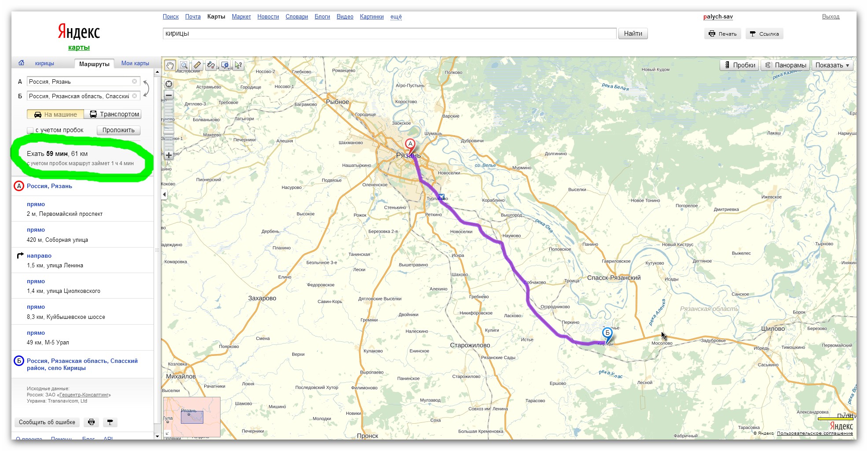Expand the 'ещё' more services link
The image size is (868, 451).
(x=396, y=17)
